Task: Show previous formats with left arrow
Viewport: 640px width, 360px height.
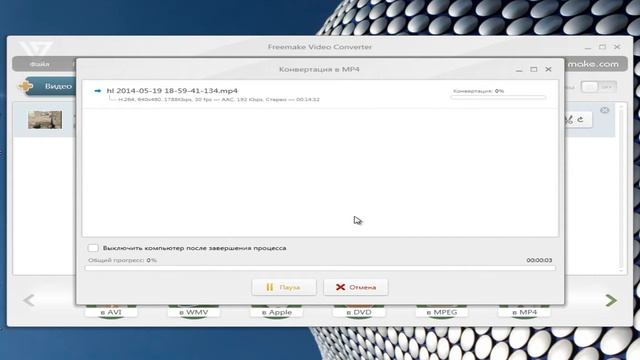Action: [29, 300]
